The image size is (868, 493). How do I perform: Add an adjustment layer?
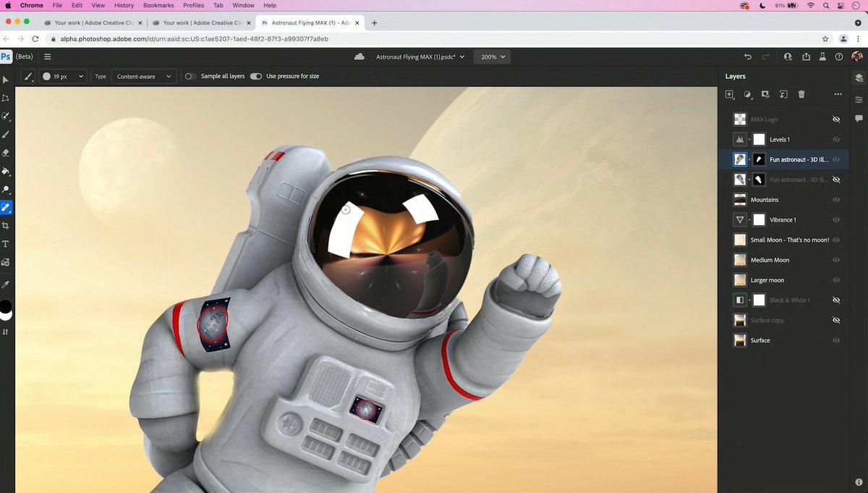[x=747, y=94]
